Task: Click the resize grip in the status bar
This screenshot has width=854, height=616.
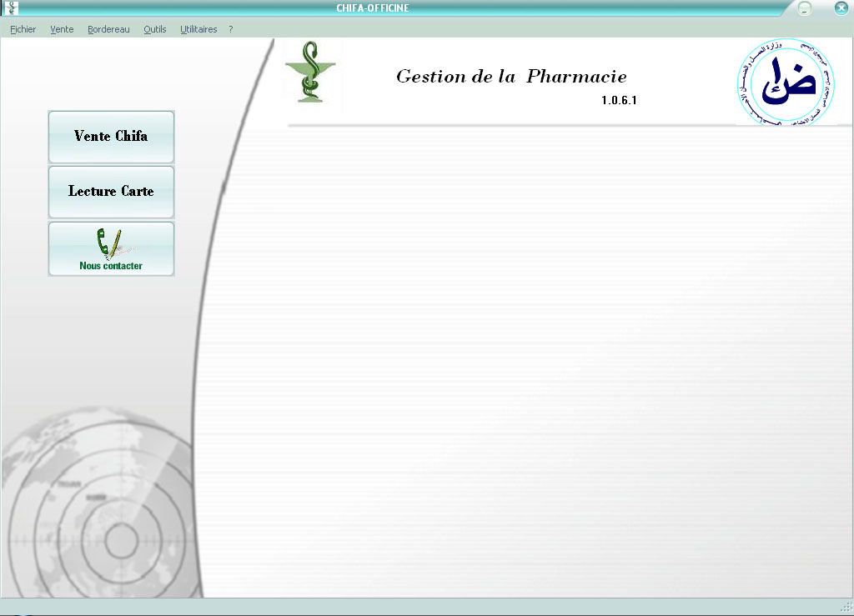Action: (x=847, y=607)
